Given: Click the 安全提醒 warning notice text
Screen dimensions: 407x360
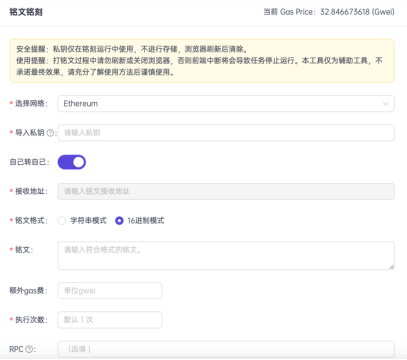Looking at the screenshot, I should [x=132, y=49].
